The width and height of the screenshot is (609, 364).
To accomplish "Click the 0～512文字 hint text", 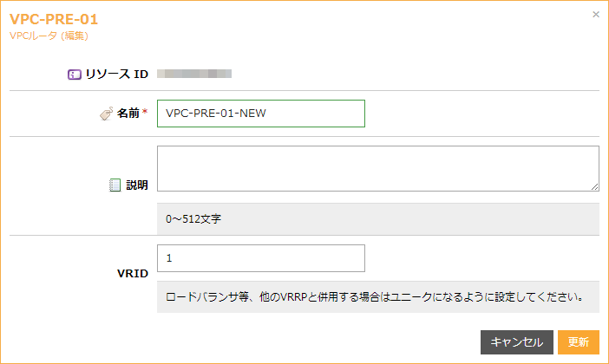I will click(193, 219).
